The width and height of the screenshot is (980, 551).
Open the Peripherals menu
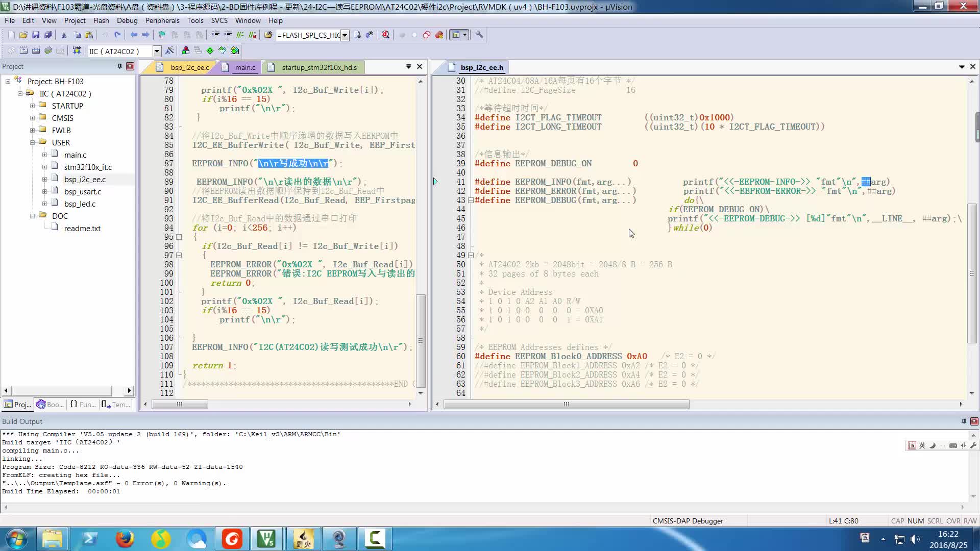point(162,20)
